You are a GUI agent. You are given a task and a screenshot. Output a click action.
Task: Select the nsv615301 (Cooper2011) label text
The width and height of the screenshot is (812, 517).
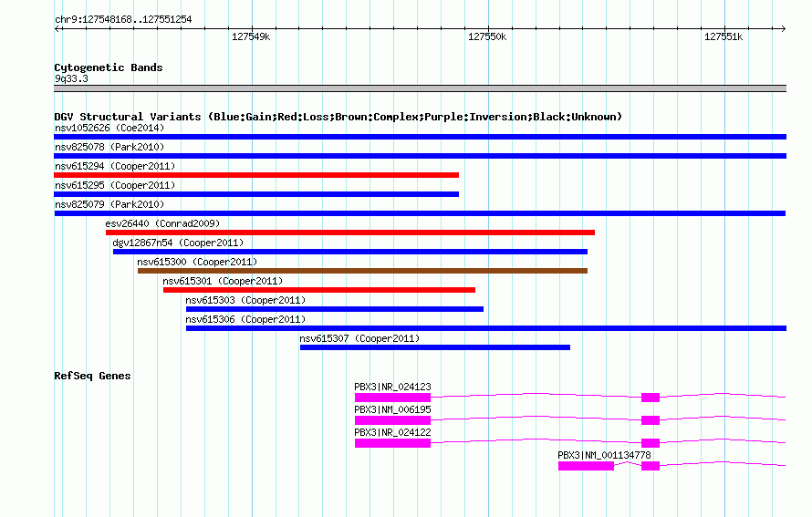[x=223, y=281]
